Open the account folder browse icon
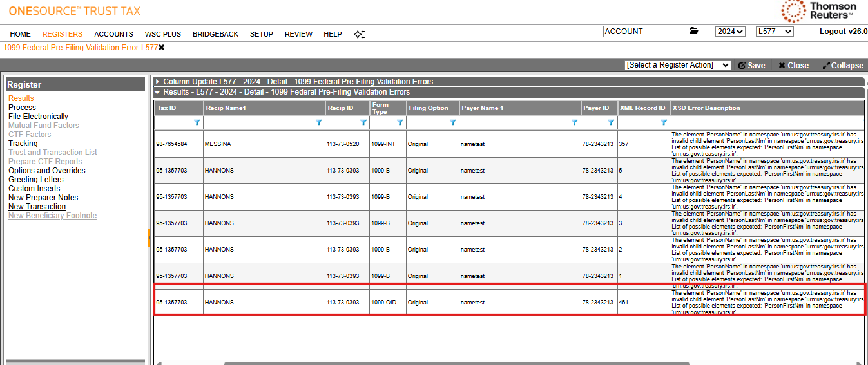868x365 pixels. 694,31
